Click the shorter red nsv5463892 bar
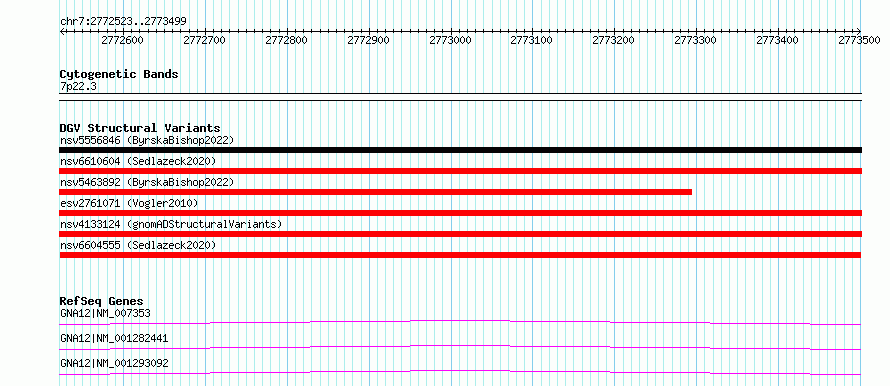Viewport: 890px width, 386px height. click(376, 192)
